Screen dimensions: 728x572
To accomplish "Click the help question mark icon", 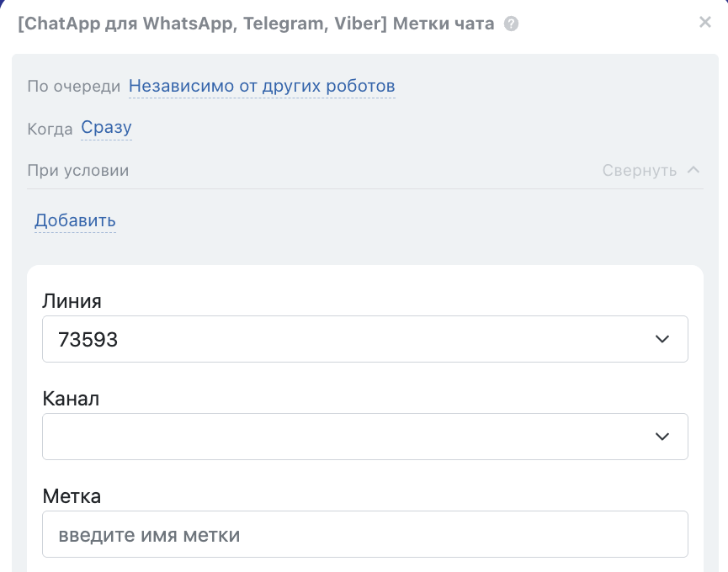I will coord(511,24).
